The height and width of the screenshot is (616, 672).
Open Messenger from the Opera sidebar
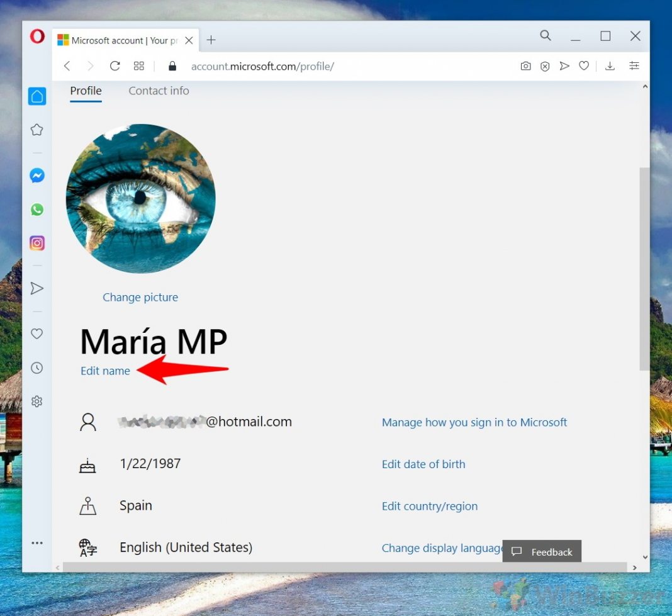(36, 176)
